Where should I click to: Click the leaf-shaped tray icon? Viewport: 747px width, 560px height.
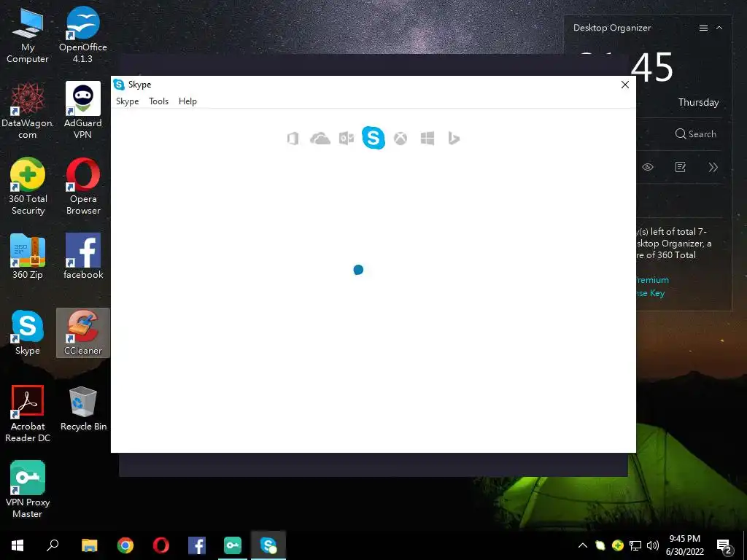point(600,545)
